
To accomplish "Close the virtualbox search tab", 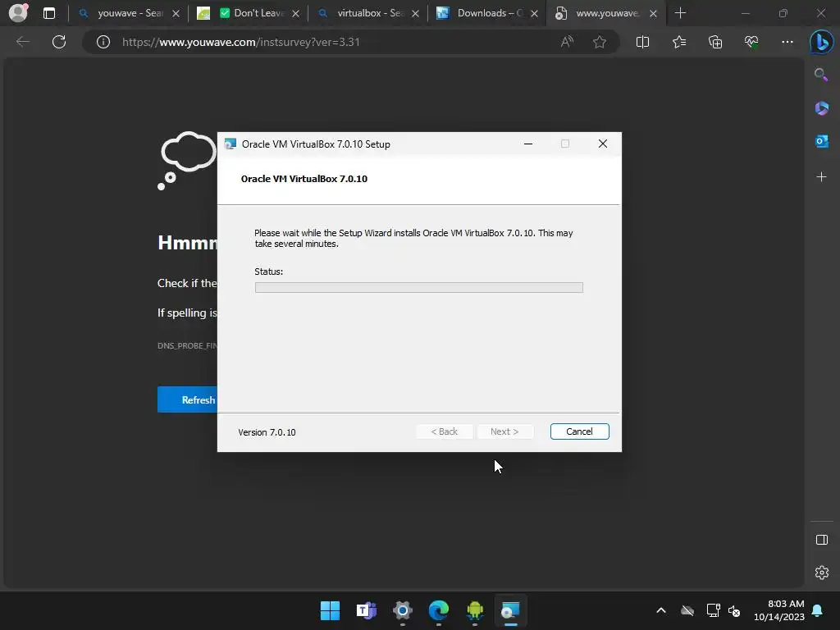I will coord(415,14).
